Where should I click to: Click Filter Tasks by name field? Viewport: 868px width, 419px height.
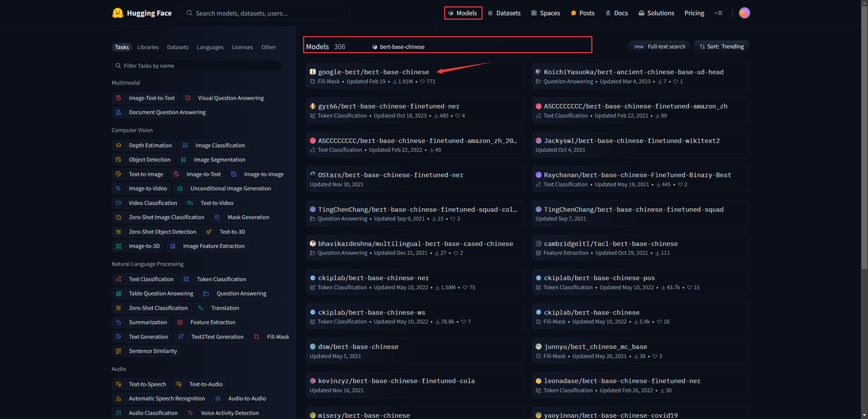197,66
